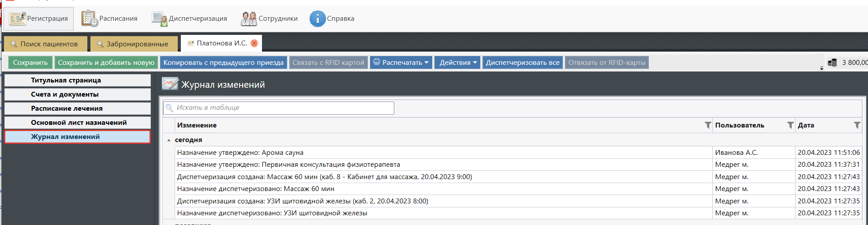Click Копировать с предыдущего приезда
868x225 pixels.
click(223, 63)
